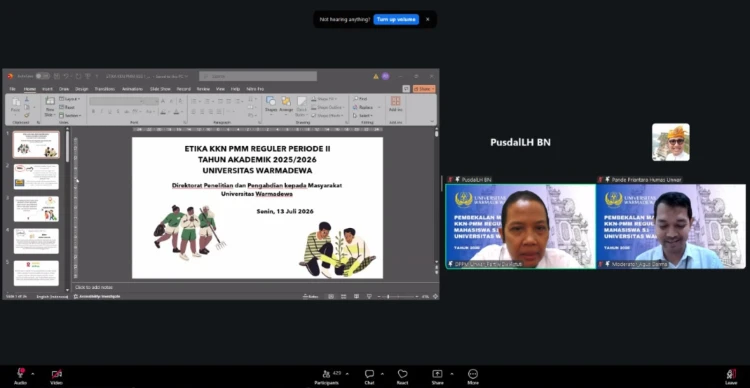This screenshot has height=388, width=750.
Task: Click the PowerPoint Search box
Action: pos(258,76)
